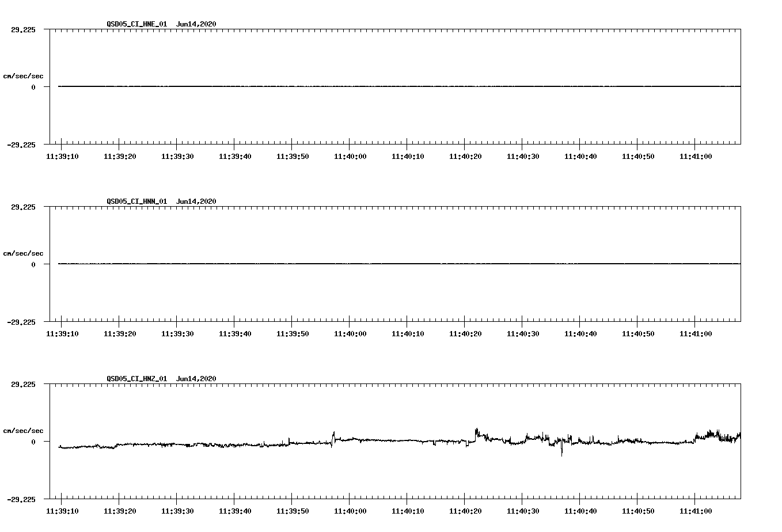This screenshot has width=782, height=532.
Task: Click the cm/sec/sec unit label of HNN plot
Action: tap(23, 253)
